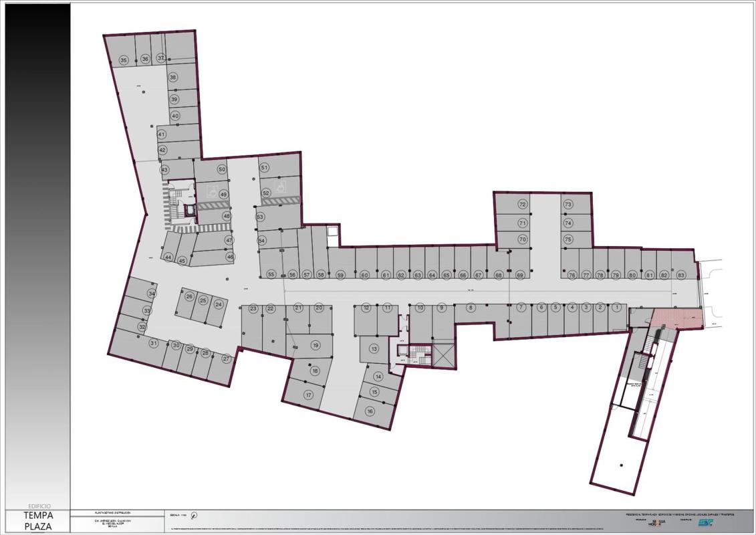Select parking space number 73

tap(568, 205)
